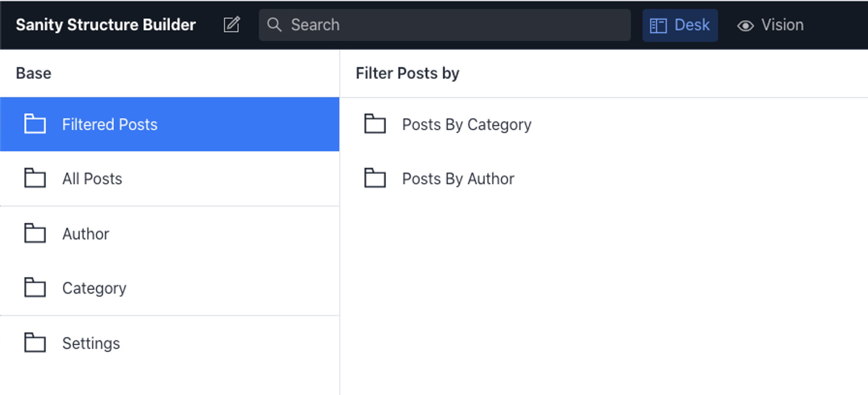Click the Filtered Posts folder icon
Image resolution: width=868 pixels, height=395 pixels.
pos(35,124)
